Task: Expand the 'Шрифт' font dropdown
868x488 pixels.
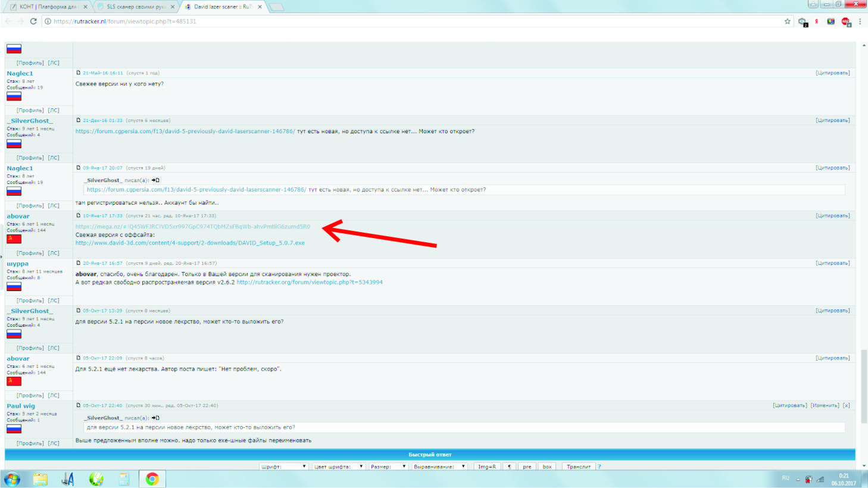Action: [284, 467]
